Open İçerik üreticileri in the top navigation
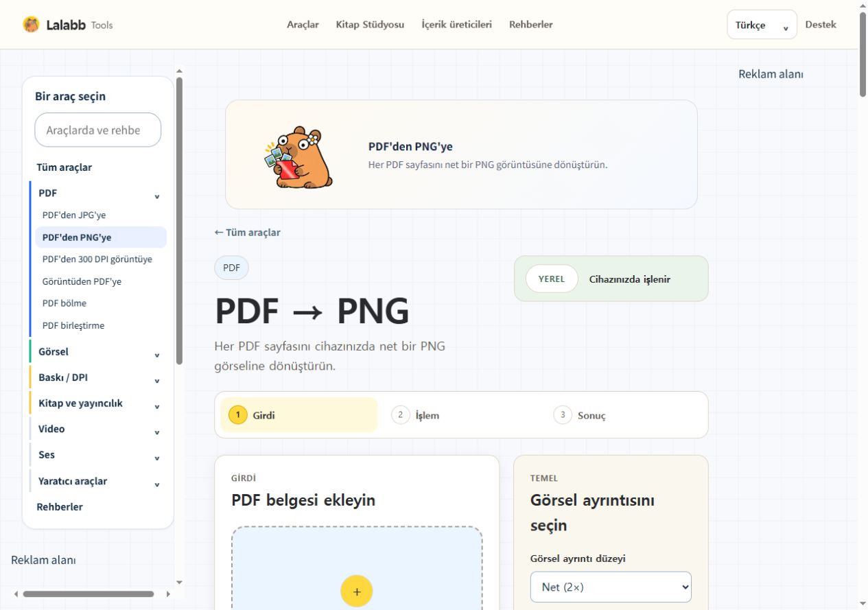Viewport: 868px width, 610px height. click(x=456, y=25)
